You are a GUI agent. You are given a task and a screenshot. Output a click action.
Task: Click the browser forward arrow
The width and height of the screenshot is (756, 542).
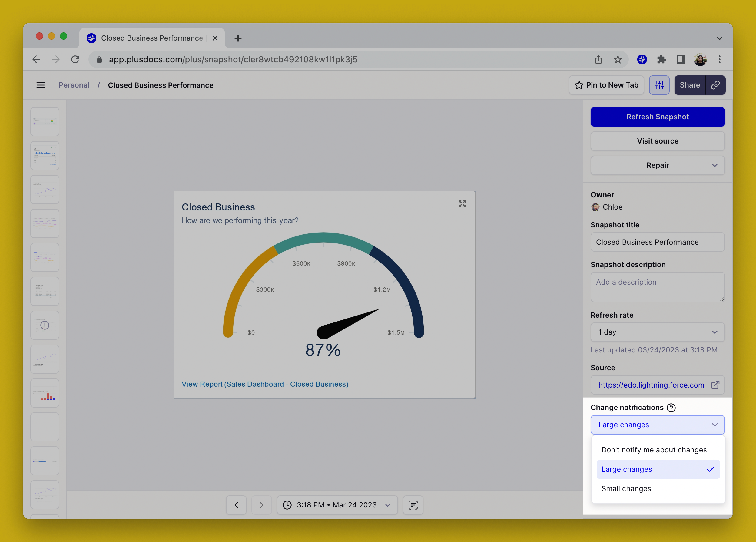(56, 59)
